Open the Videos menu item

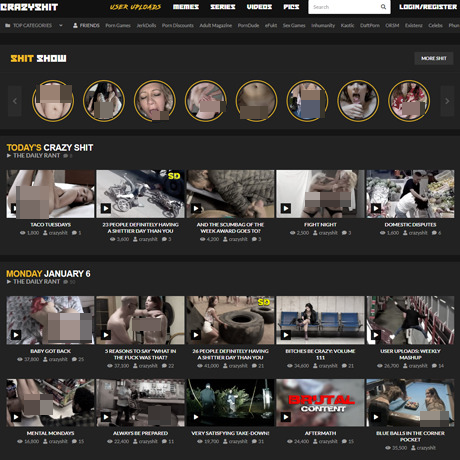(x=259, y=7)
